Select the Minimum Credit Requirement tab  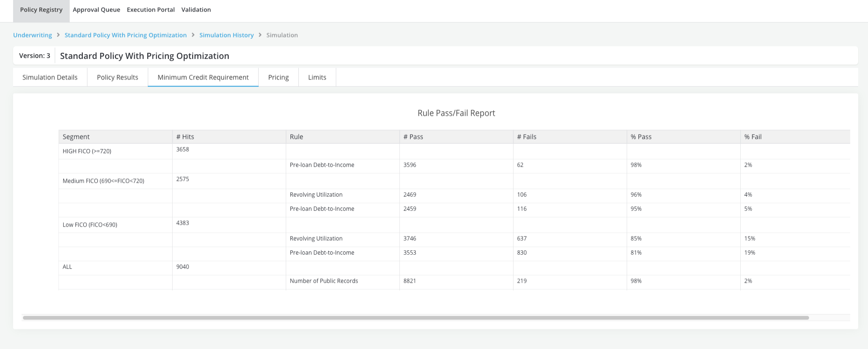203,78
